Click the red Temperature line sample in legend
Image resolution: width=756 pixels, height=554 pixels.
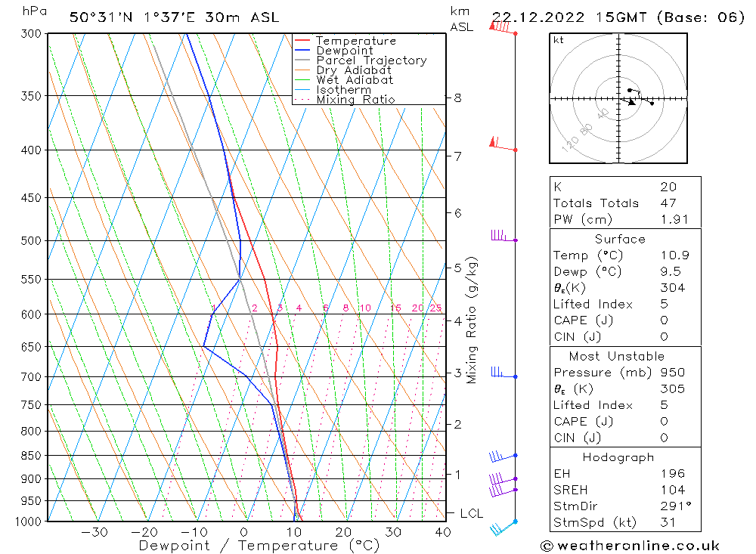pyautogui.click(x=302, y=41)
